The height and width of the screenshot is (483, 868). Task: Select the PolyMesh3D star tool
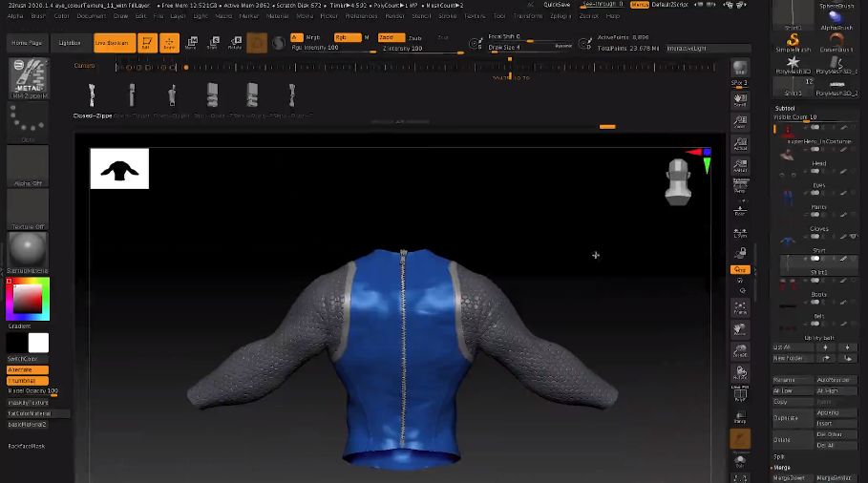click(794, 64)
